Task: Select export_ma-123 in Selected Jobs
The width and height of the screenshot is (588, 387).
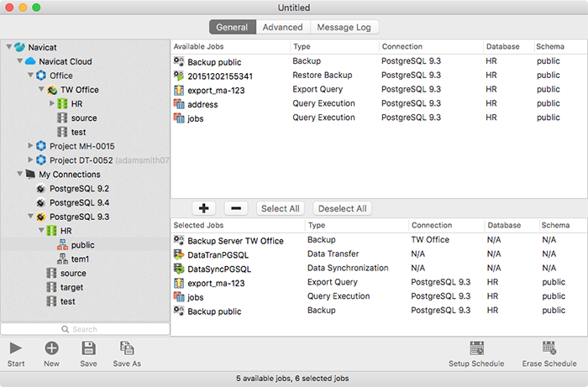Action: point(379,283)
